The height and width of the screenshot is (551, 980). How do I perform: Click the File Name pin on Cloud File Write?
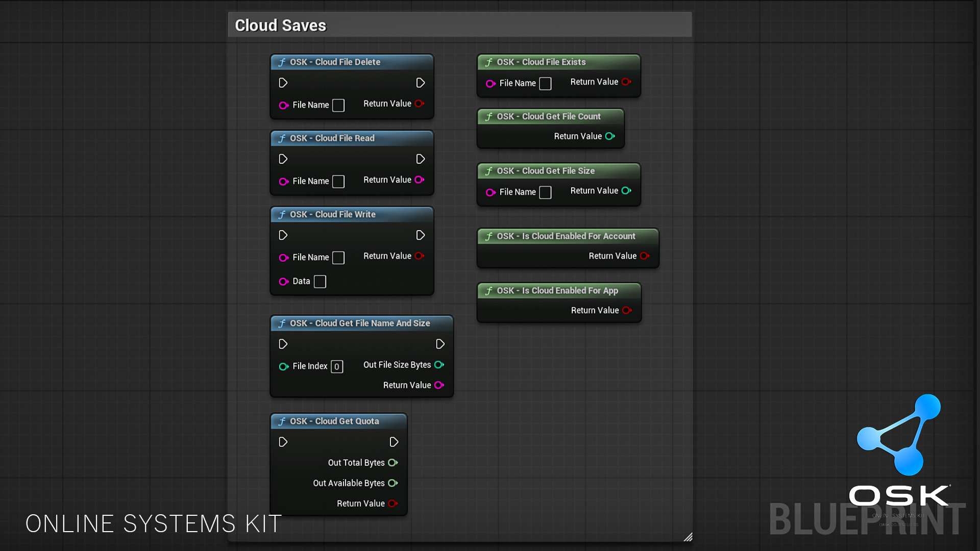284,258
